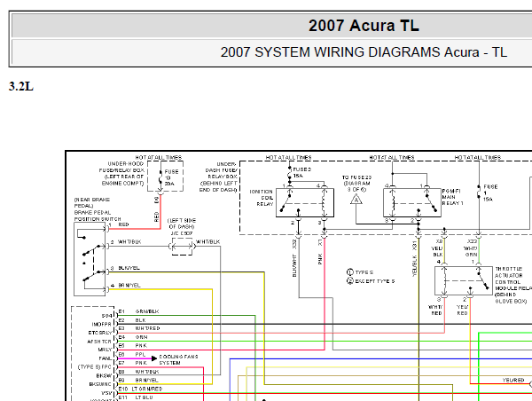Click the "E5 PNK" connector row
Image resolution: width=532 pixels, height=401 pixels.
pyautogui.click(x=133, y=346)
